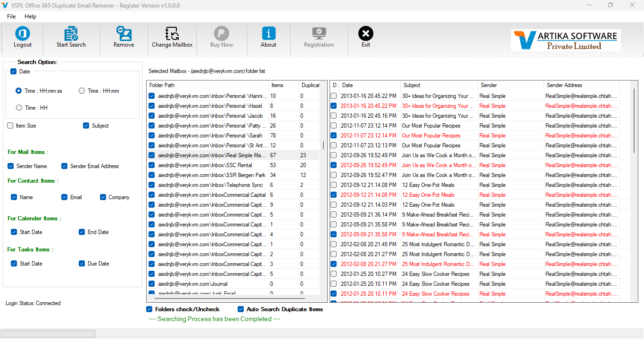Click the Journal folder path row
The width and height of the screenshot is (644, 339).
[x=233, y=284]
